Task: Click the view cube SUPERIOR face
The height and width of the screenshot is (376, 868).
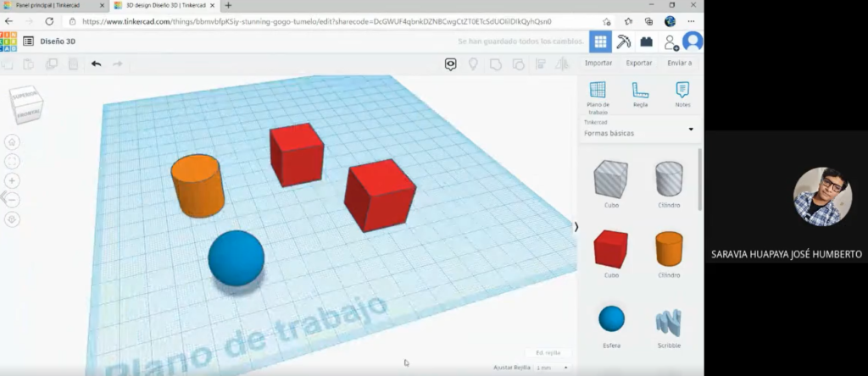Action: (25, 94)
